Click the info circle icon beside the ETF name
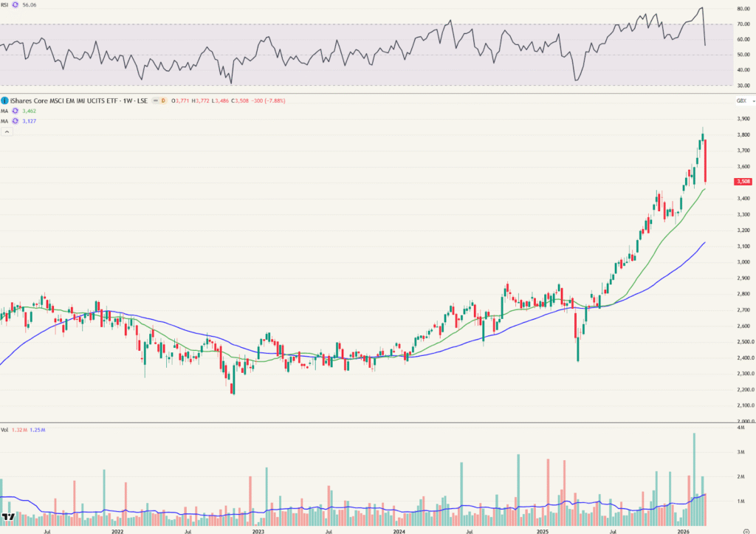Viewport: 756px width, 534px height. pos(5,100)
